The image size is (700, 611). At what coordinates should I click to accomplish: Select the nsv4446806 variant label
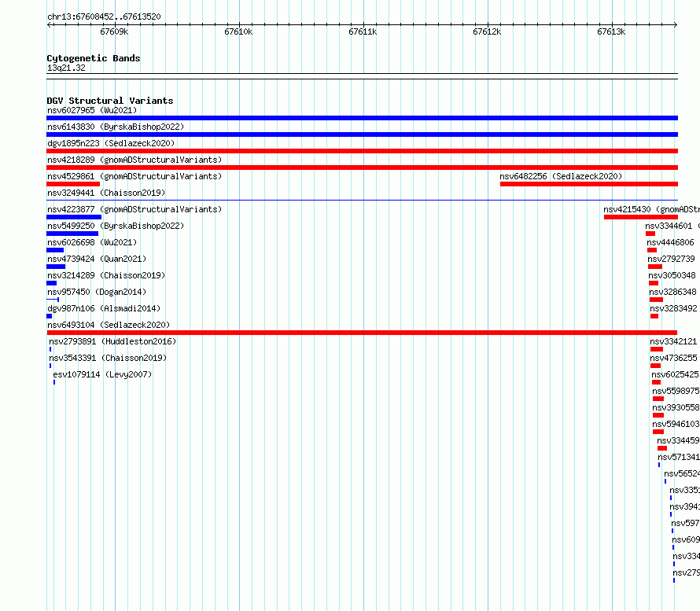(671, 242)
